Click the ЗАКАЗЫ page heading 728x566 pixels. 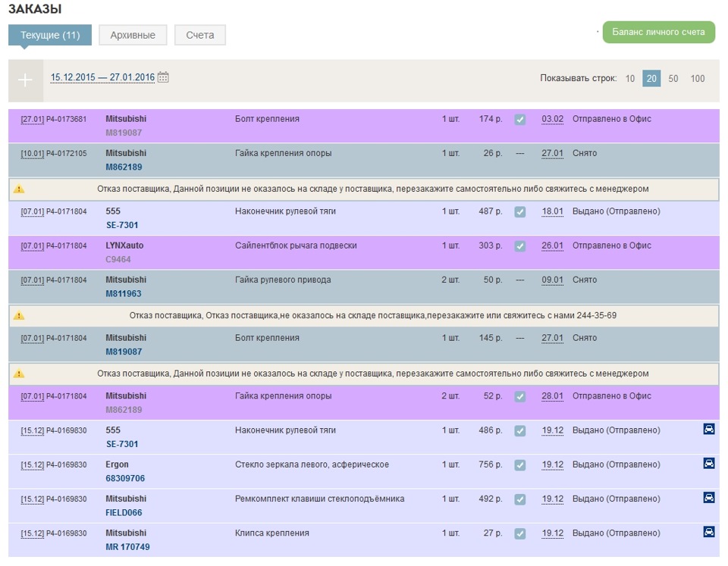pos(35,9)
